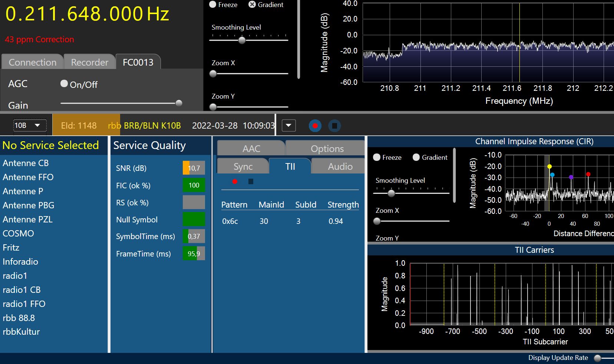Click the TII table row with pattern 0x6c

[x=289, y=221]
